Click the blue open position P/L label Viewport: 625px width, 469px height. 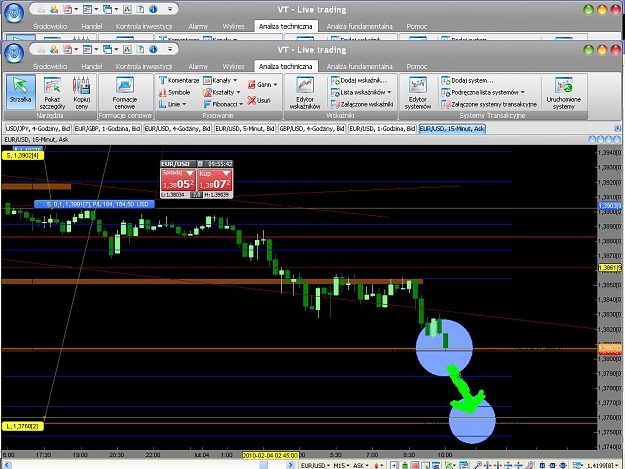[x=94, y=204]
